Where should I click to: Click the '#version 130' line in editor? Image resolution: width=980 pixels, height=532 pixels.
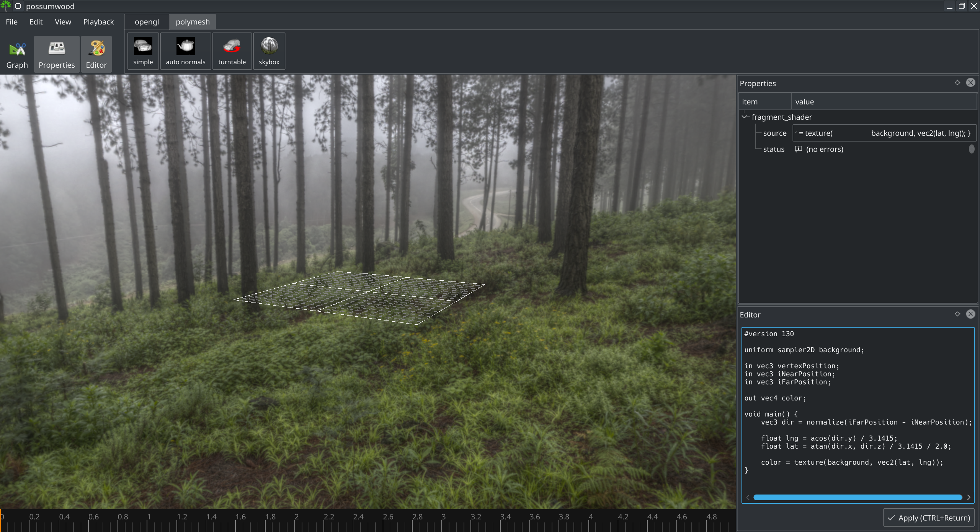[x=769, y=334]
